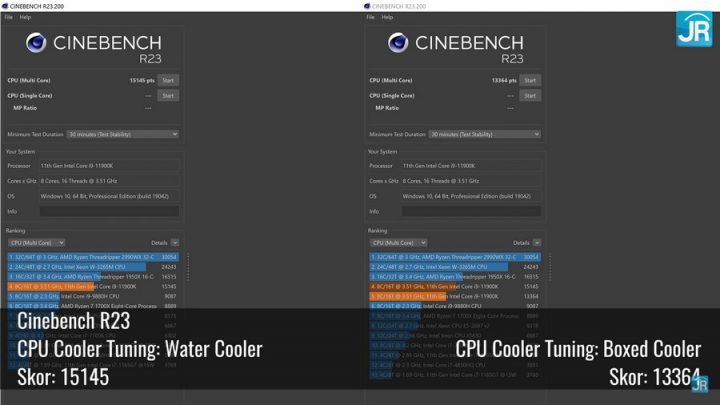The image size is (720, 405).
Task: Select i9-11900K 15145 row in right window
Action: point(455,286)
